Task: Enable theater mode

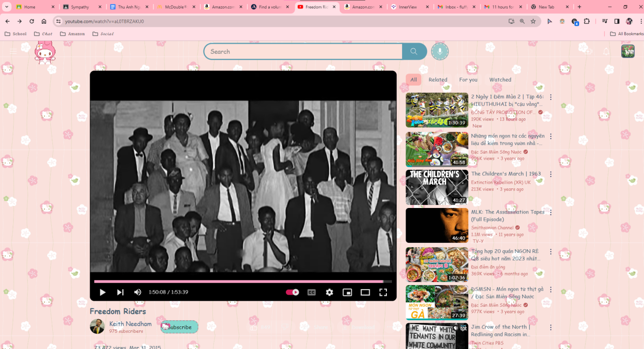Action: pos(365,292)
